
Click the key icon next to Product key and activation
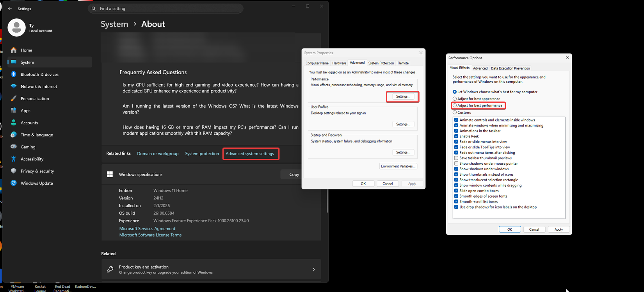coord(110,269)
